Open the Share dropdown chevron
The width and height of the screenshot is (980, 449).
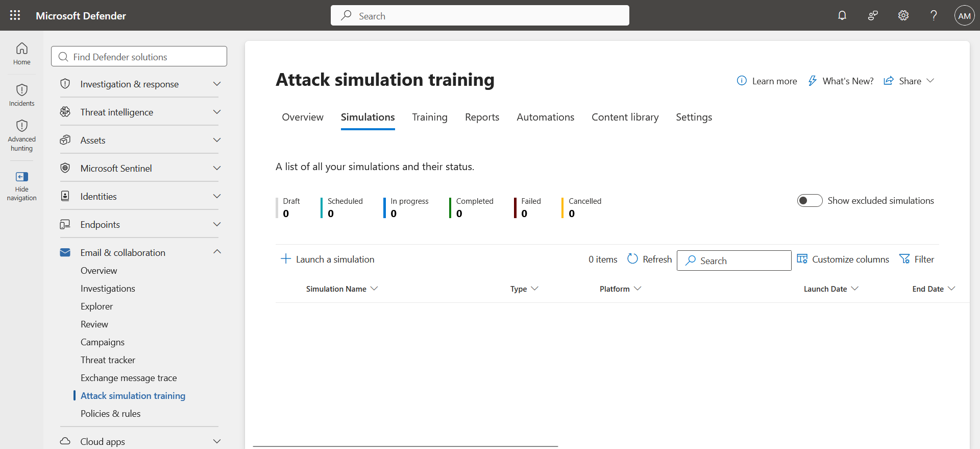930,81
